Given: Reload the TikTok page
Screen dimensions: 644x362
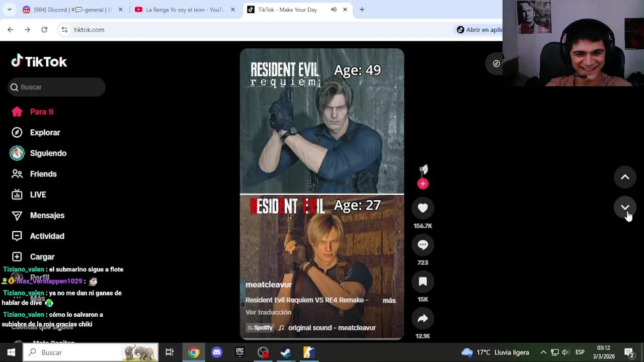Looking at the screenshot, I should pyautogui.click(x=44, y=30).
